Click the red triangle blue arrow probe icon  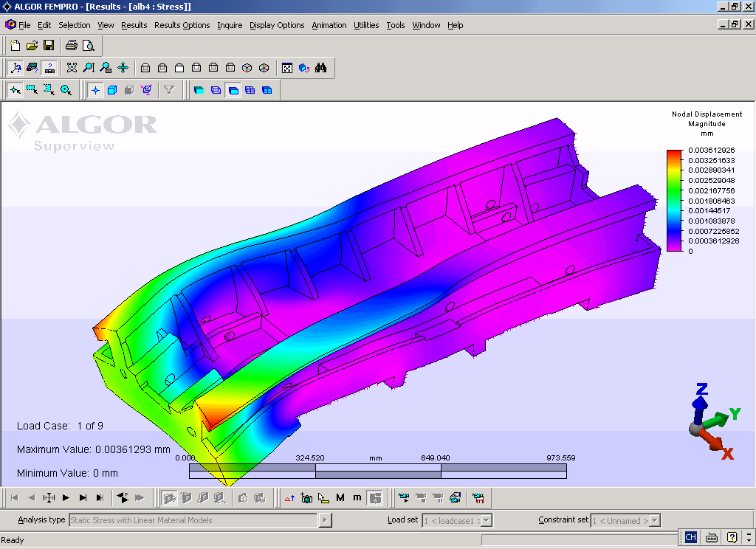(x=289, y=498)
